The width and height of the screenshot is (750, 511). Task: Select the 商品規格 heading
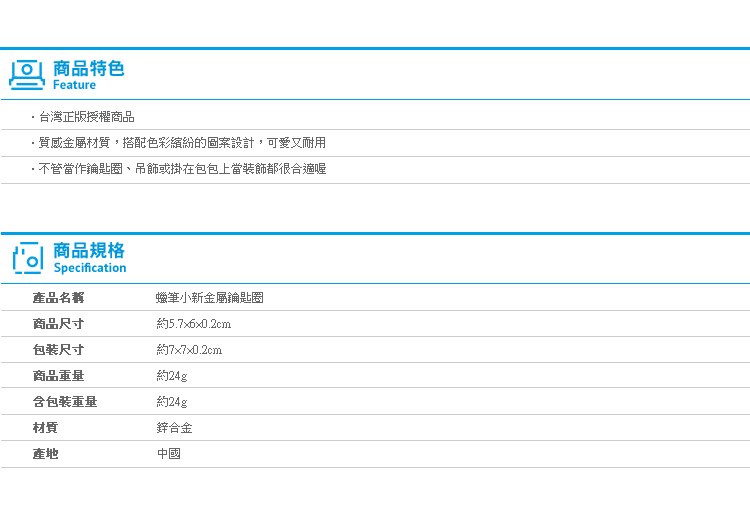(88, 251)
